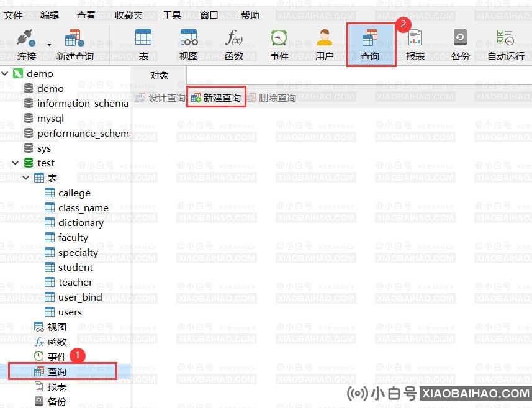Click the users table icon
532x408 pixels.
[50, 312]
